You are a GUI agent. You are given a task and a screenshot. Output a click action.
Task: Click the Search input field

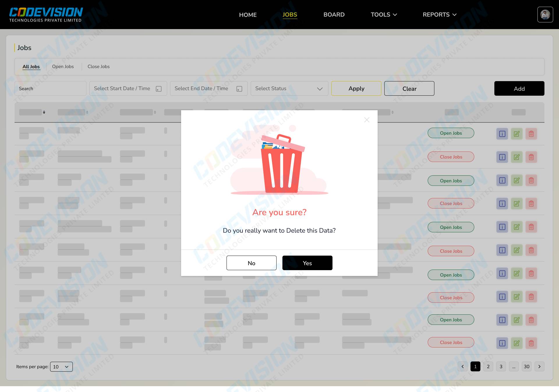[x=50, y=88]
